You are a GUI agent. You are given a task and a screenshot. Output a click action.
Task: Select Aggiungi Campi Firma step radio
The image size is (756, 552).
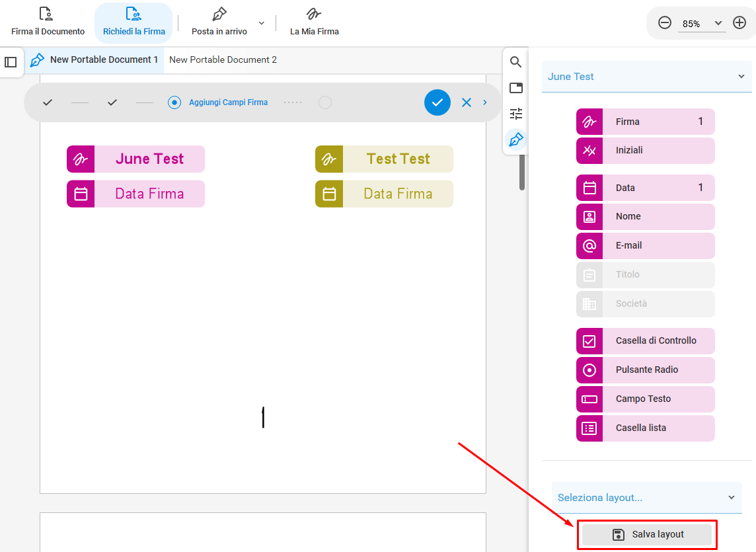(x=174, y=102)
